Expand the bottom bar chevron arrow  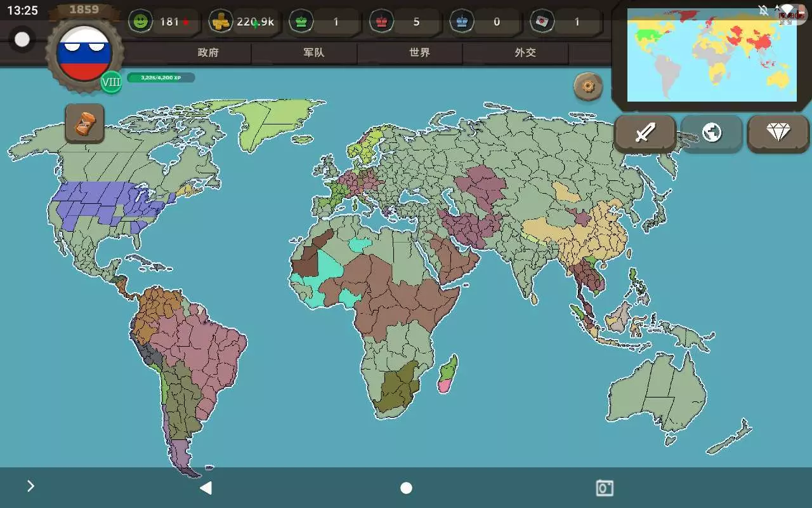pyautogui.click(x=30, y=486)
